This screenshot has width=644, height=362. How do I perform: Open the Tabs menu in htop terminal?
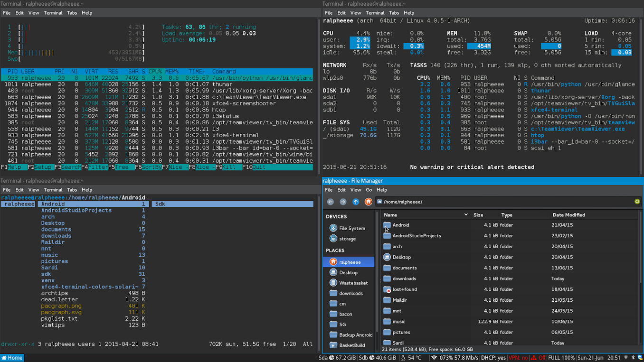72,13
